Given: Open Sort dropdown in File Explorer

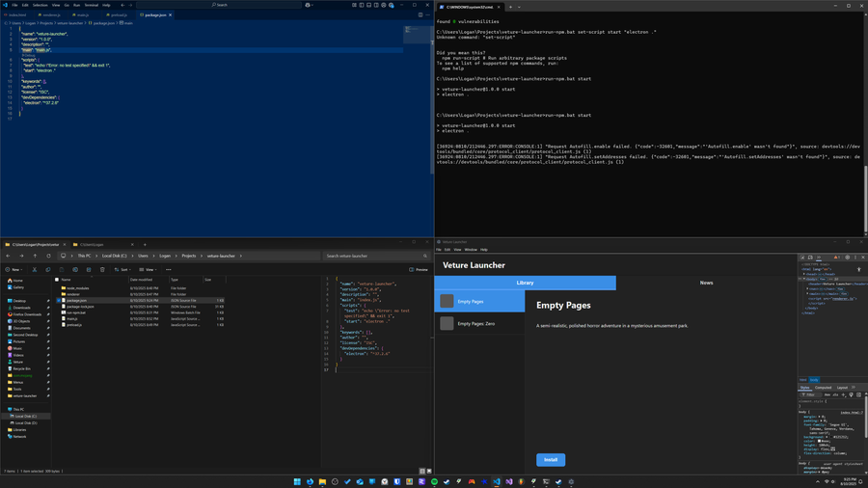Looking at the screenshot, I should click(x=122, y=269).
